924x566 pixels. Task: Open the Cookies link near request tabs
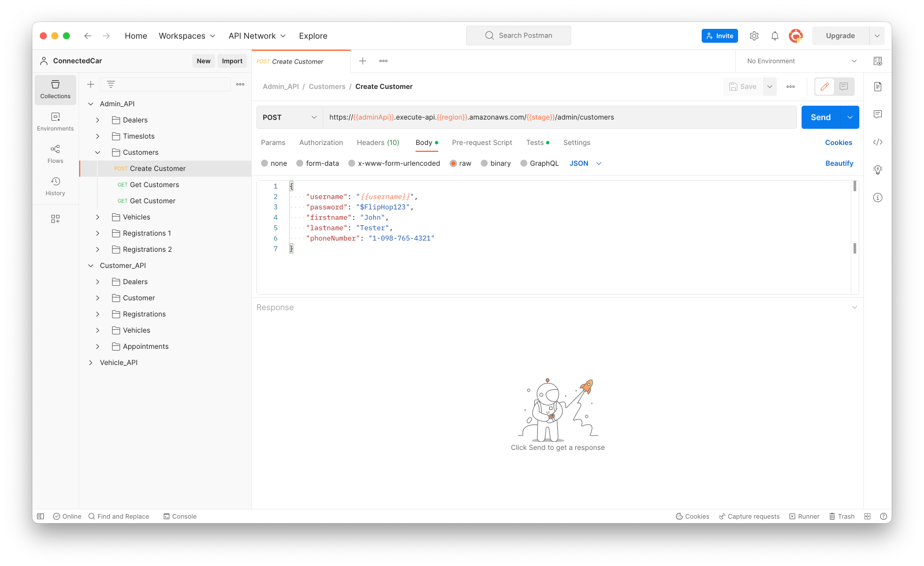tap(839, 143)
